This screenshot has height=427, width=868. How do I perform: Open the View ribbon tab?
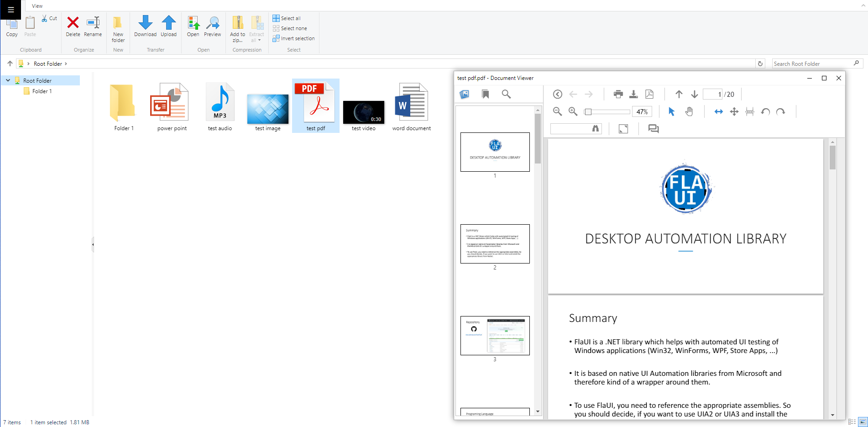coord(37,6)
